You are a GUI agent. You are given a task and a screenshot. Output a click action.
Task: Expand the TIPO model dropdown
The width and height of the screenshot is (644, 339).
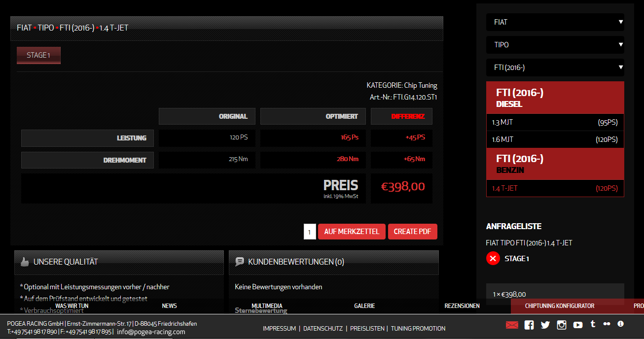click(x=555, y=45)
